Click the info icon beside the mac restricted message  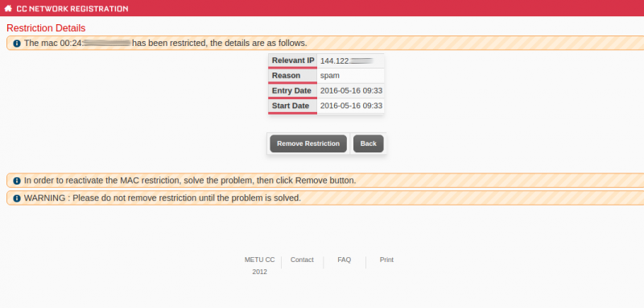coord(17,44)
